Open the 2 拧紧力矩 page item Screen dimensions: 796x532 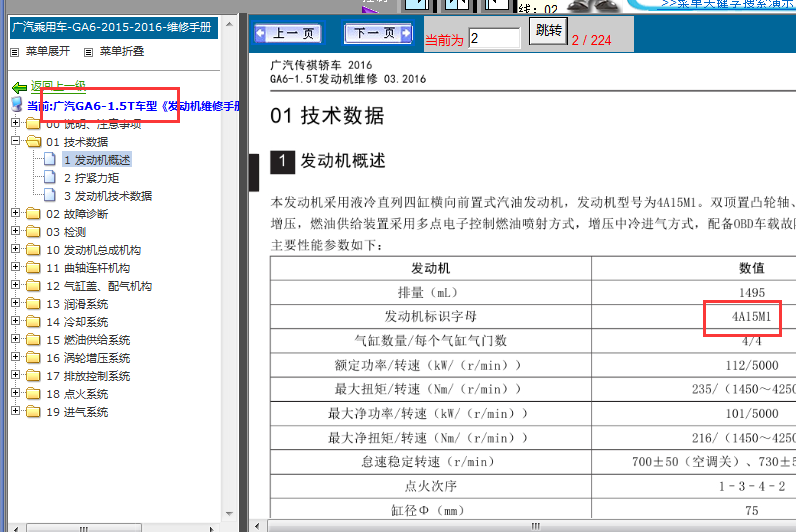[x=91, y=178]
